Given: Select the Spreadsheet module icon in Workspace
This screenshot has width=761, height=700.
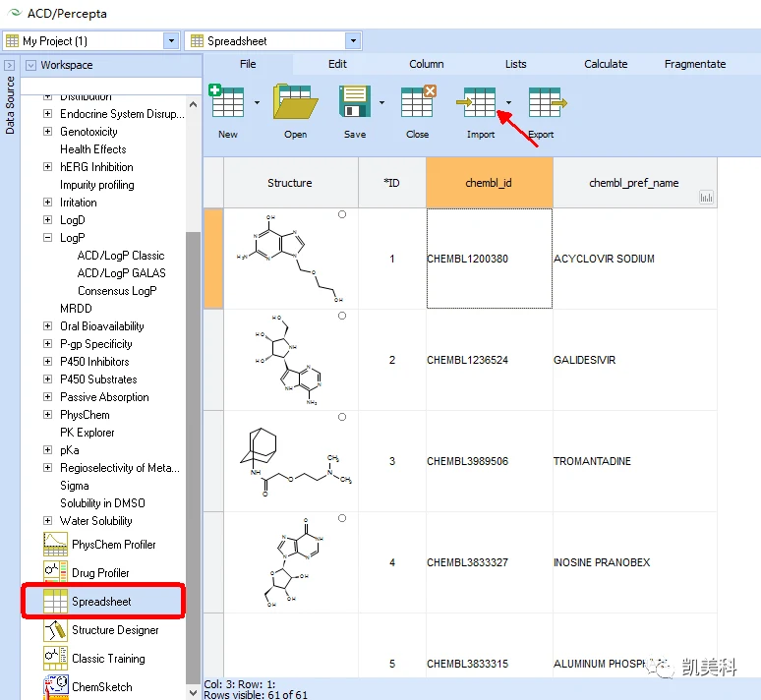Looking at the screenshot, I should tap(55, 601).
